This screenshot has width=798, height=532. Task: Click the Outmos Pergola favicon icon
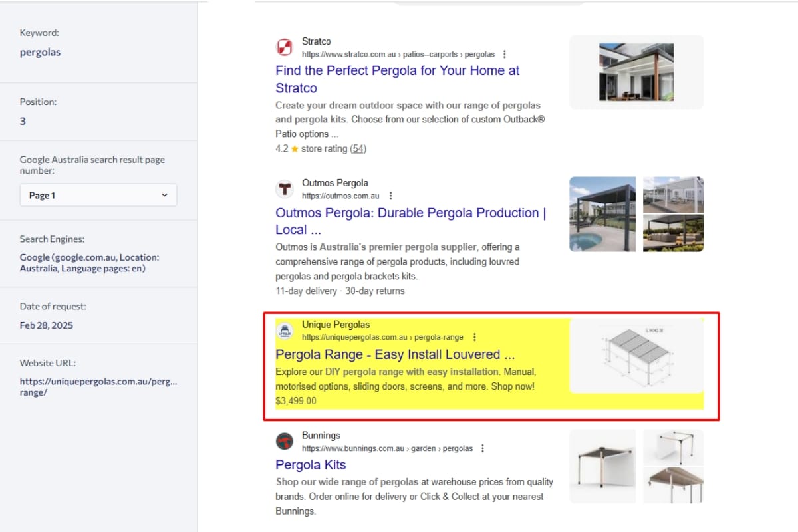[x=285, y=189]
